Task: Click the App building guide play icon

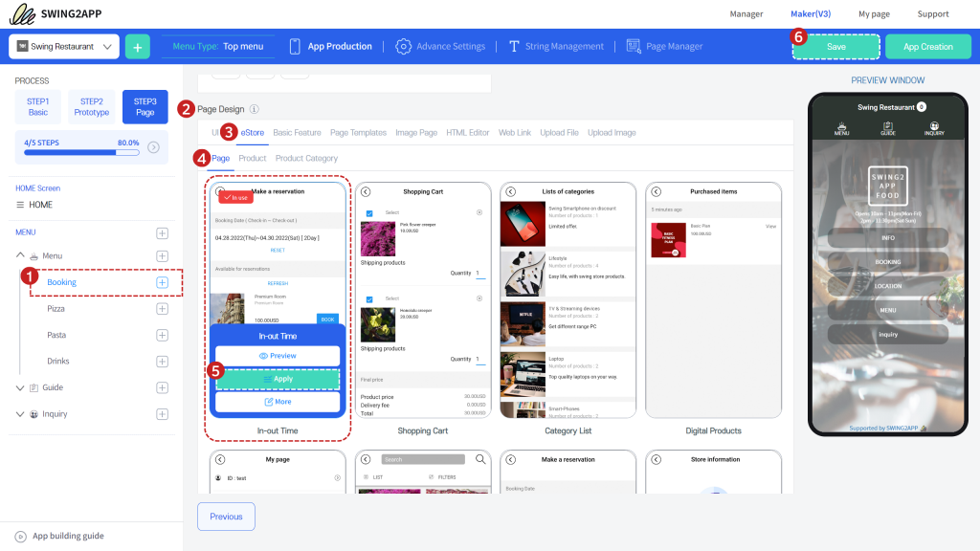Action: coord(21,537)
